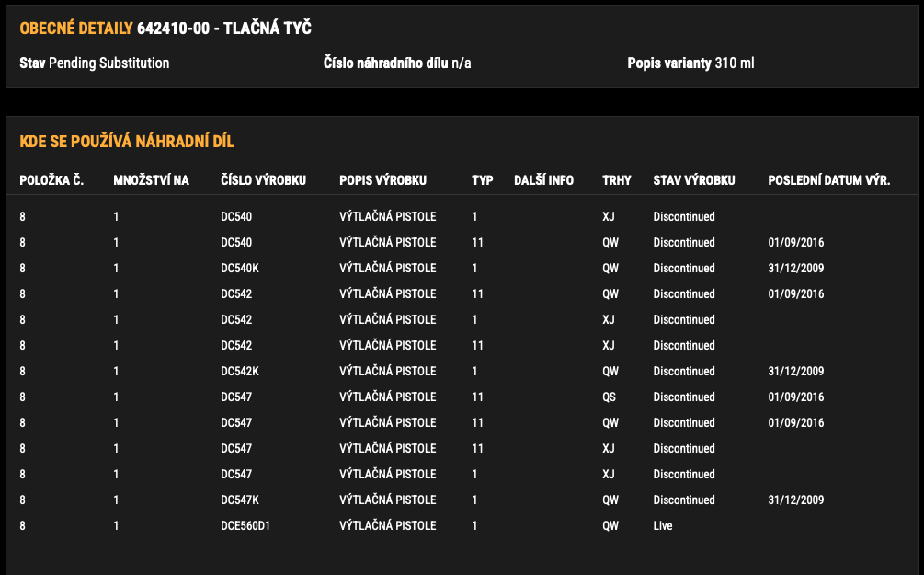Click the Pending Substitution status text
924x575 pixels.
click(108, 63)
